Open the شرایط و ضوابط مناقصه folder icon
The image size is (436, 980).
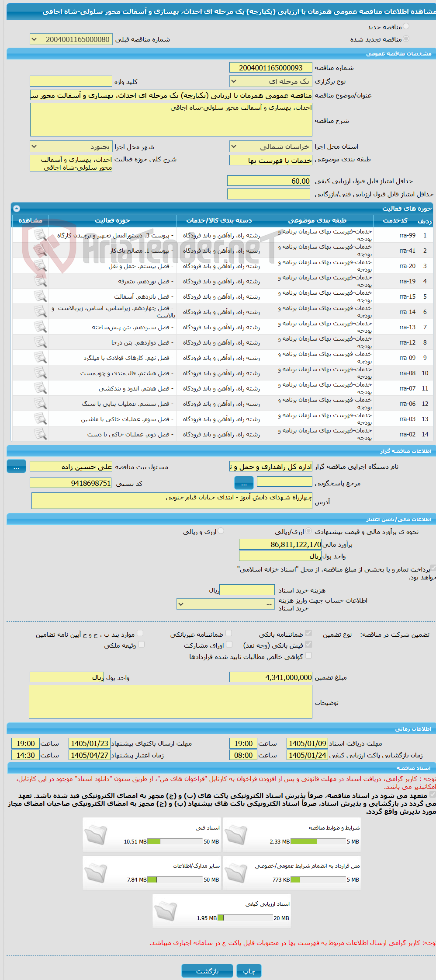point(236,835)
